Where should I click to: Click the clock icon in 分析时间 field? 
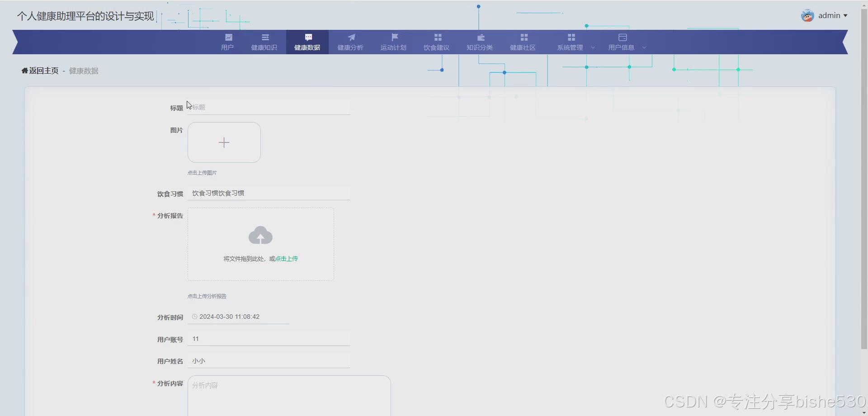click(x=194, y=317)
